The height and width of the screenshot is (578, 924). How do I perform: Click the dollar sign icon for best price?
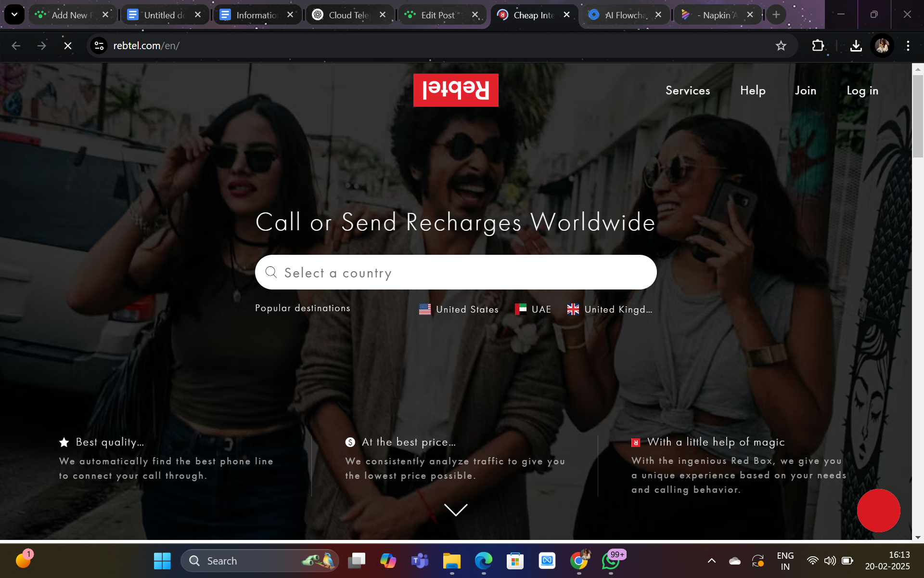349,442
